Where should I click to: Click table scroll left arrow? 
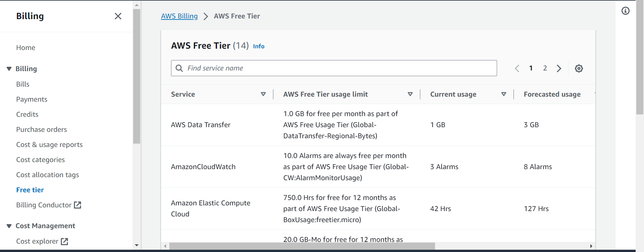(165, 246)
